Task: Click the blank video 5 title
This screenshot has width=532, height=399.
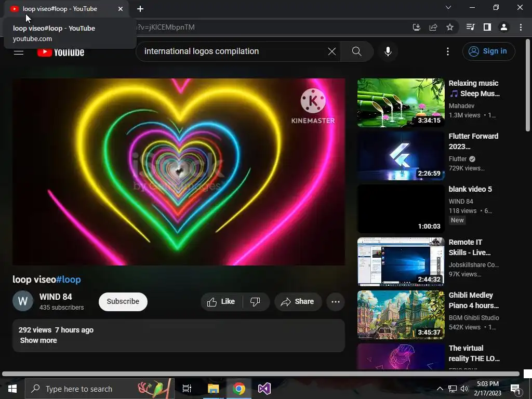Action: coord(470,189)
